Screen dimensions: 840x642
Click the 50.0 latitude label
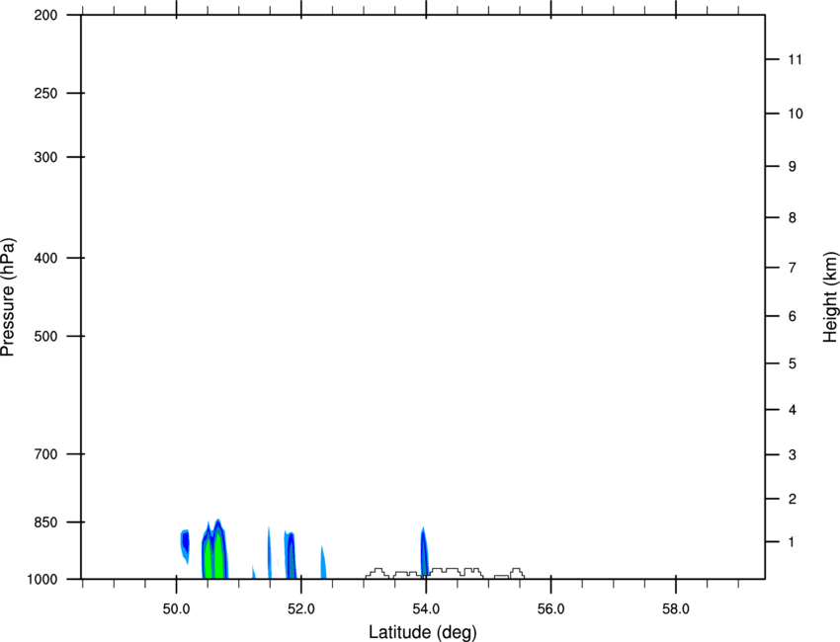point(176,609)
